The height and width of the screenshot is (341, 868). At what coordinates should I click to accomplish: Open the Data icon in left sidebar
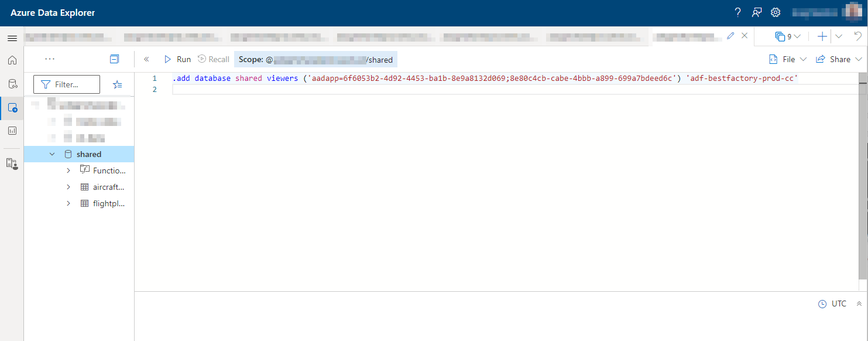[x=12, y=84]
